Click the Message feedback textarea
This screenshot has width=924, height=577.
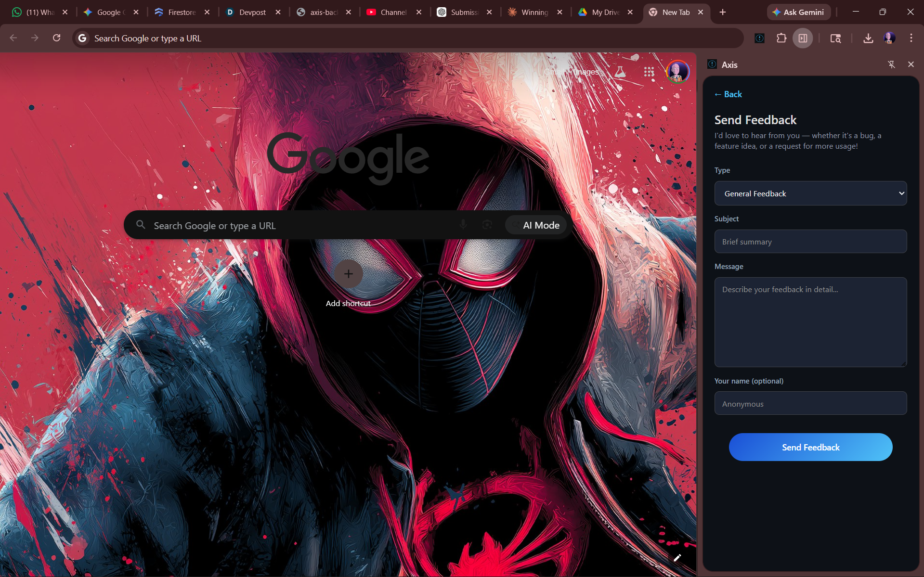[x=810, y=322]
